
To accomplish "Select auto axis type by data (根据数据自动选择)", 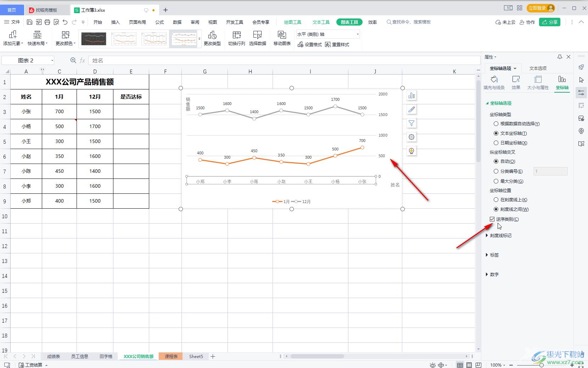I will pos(517,123).
